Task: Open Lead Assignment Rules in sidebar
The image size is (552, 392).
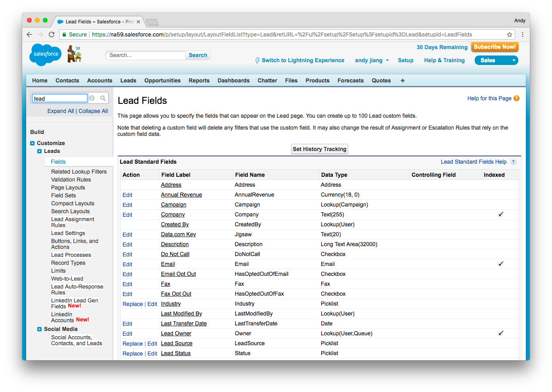Action: coord(73,222)
